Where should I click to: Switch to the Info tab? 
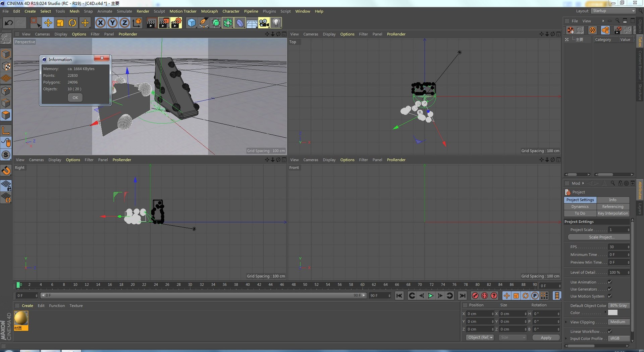(612, 200)
